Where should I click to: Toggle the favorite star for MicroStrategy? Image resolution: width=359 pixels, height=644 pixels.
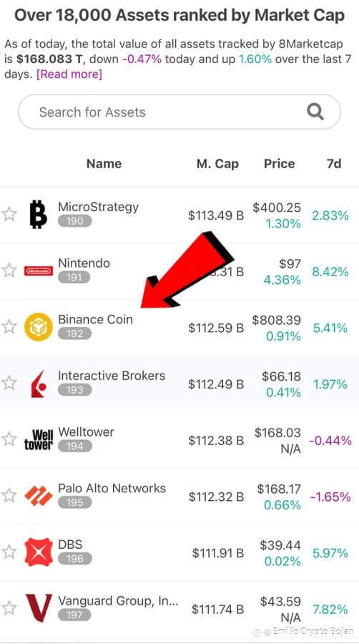coord(9,214)
